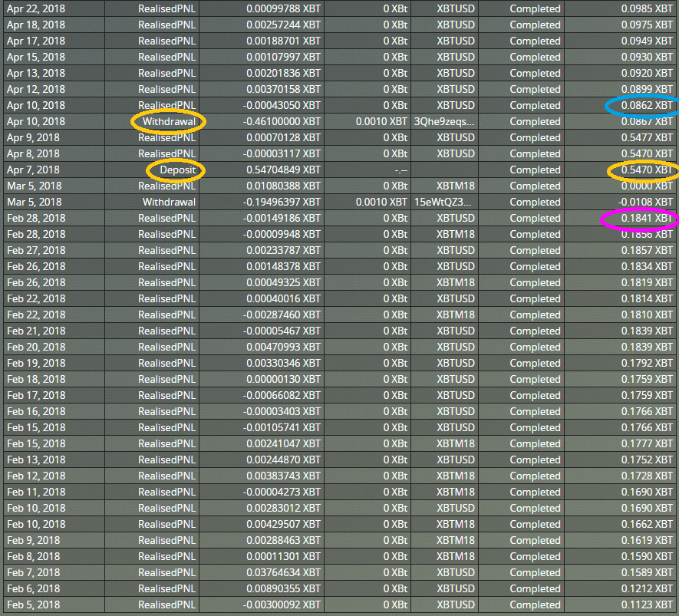This screenshot has height=616, width=679.
Task: Click the withdrawal address link starting with 3Qhe9zeqs
Action: pyautogui.click(x=444, y=121)
